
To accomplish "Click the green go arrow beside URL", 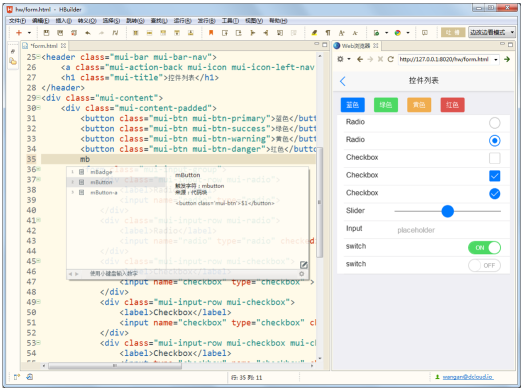I will pyautogui.click(x=507, y=59).
